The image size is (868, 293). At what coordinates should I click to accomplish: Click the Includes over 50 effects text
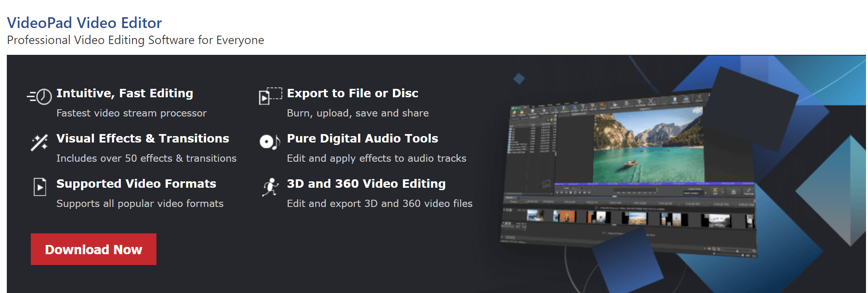[146, 159]
